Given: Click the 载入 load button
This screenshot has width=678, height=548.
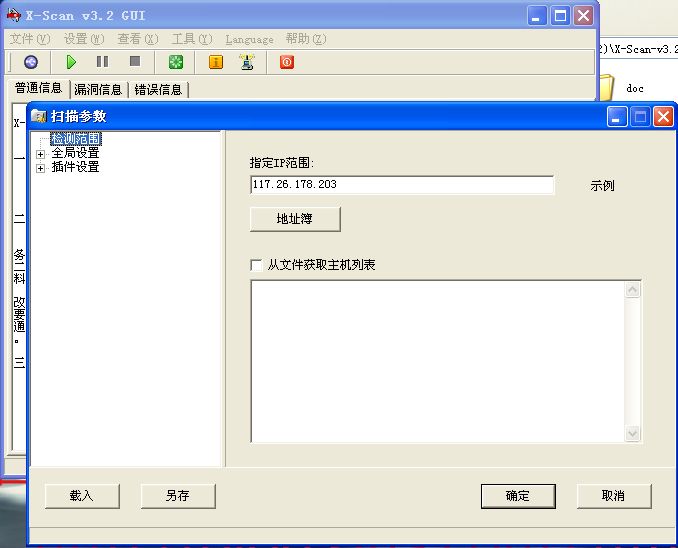Looking at the screenshot, I should [82, 496].
